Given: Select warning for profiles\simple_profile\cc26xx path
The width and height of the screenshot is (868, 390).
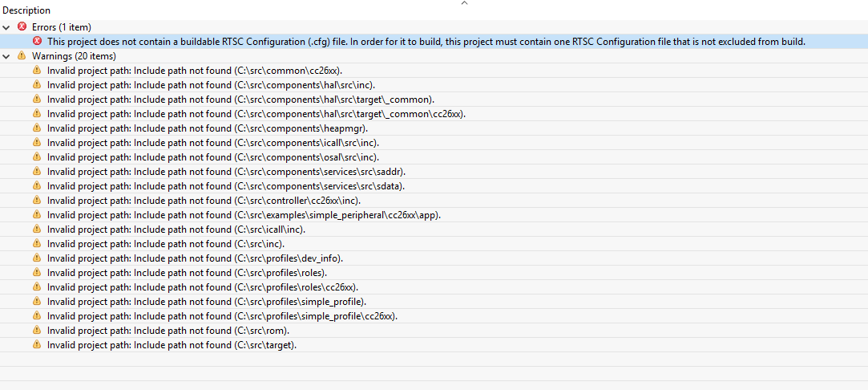Looking at the screenshot, I should [x=222, y=316].
